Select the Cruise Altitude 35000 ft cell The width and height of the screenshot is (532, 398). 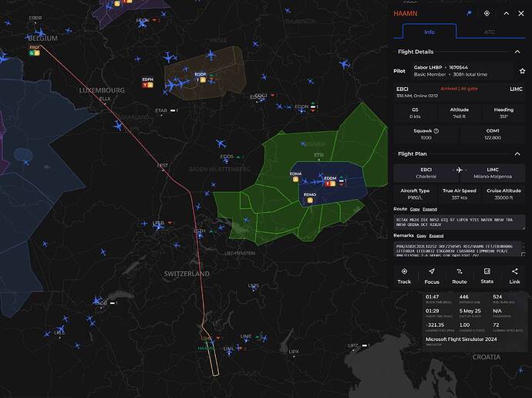(503, 194)
